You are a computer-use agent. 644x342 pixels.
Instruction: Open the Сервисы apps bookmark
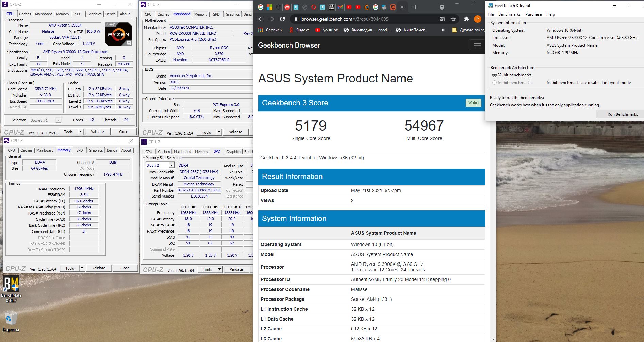pos(270,30)
